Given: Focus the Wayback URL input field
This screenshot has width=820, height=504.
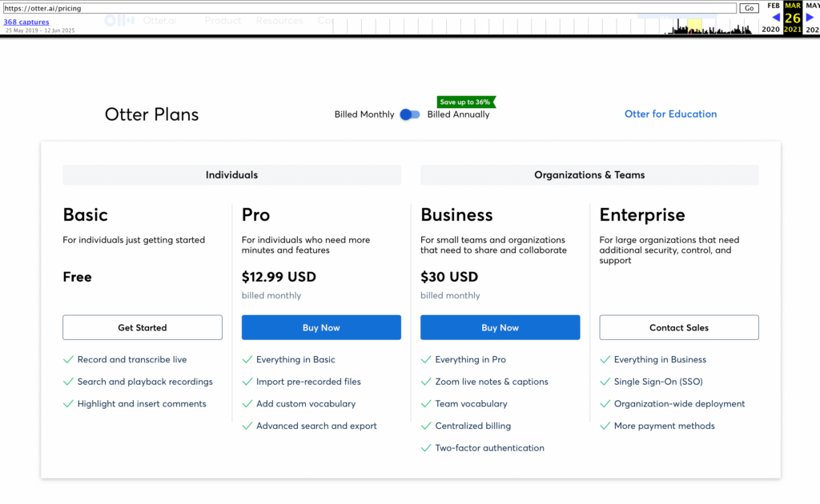Looking at the screenshot, I should coord(370,8).
